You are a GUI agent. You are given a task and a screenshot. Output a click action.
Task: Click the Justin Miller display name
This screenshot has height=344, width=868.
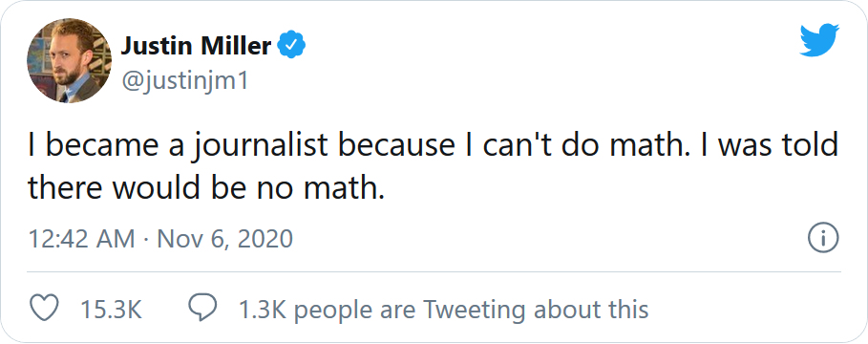(x=197, y=46)
